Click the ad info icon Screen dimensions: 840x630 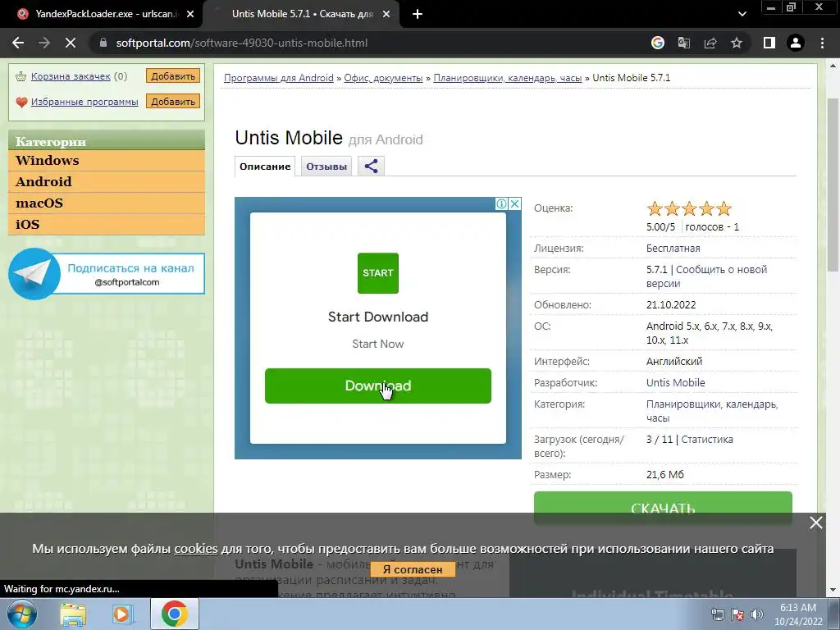[x=501, y=203]
